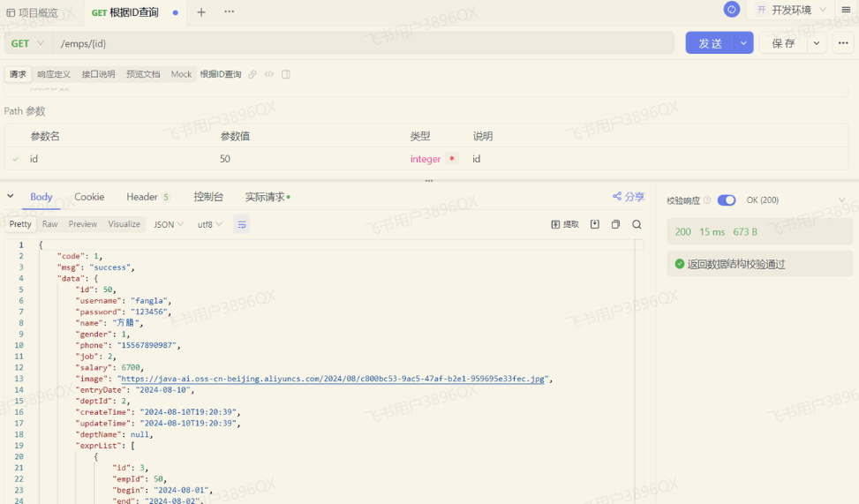Collapse the response panel chevron
The height and width of the screenshot is (504, 859).
(x=11, y=196)
